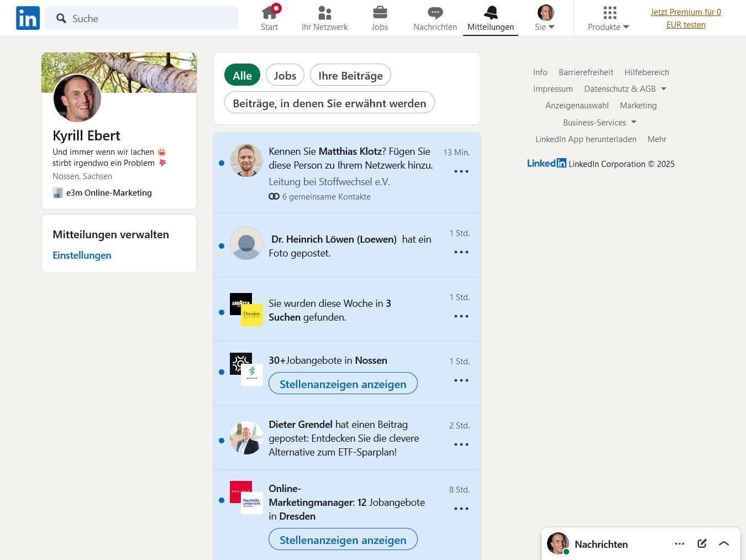Open Nachrichten chat icon in nav bar
Viewport: 746px width, 560px height.
[x=435, y=18]
